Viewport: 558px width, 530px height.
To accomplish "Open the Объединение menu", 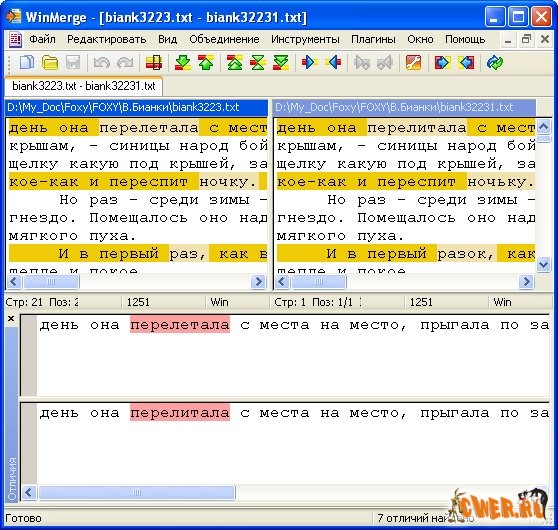I will (x=224, y=39).
